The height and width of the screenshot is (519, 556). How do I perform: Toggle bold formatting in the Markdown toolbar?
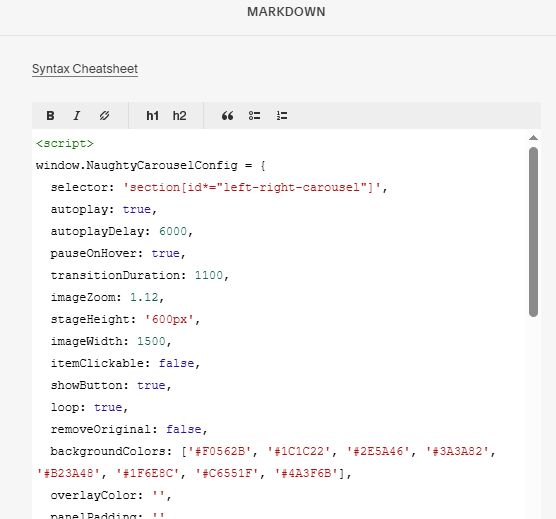pyautogui.click(x=50, y=116)
